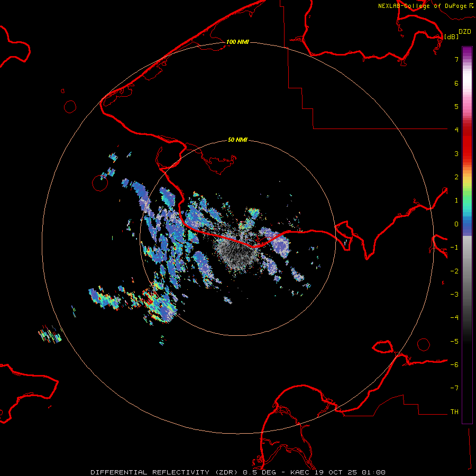This screenshot has height=476, width=476.
Task: Click the 3 value on the color scale
Action: pyautogui.click(x=456, y=153)
